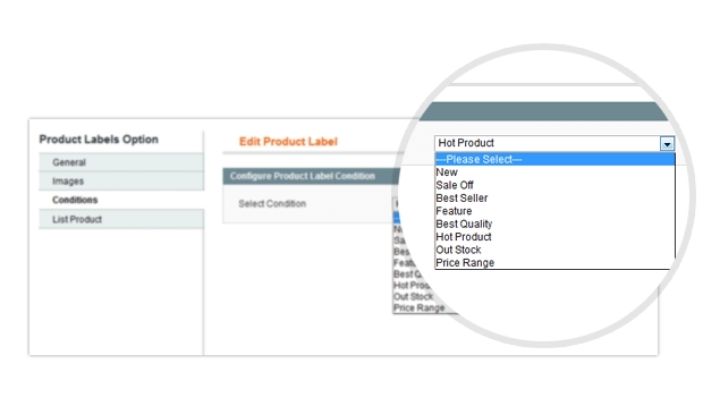Click the dropdown arrow of the condition select

coord(667,144)
